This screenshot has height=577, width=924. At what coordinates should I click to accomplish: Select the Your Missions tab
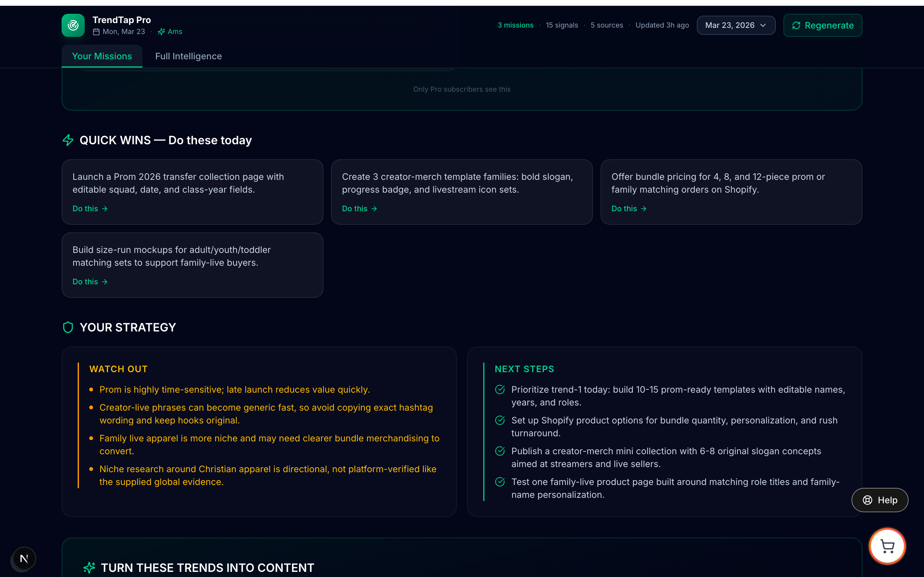tap(102, 56)
